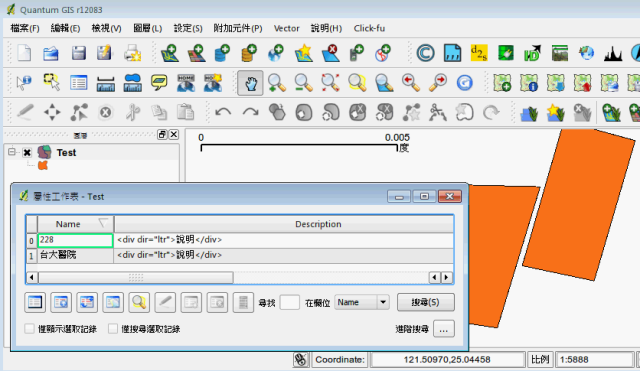Click the scale field showing 1:5888

click(x=594, y=360)
